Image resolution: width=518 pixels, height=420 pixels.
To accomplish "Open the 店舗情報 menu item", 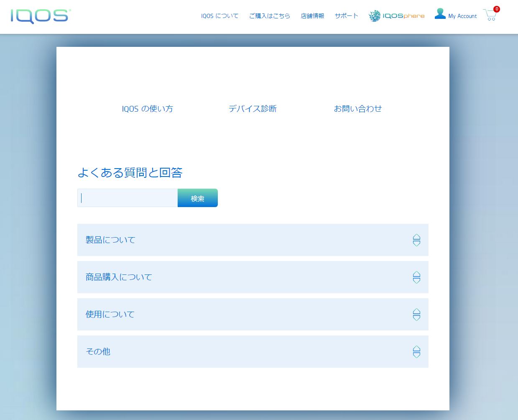I will point(312,16).
